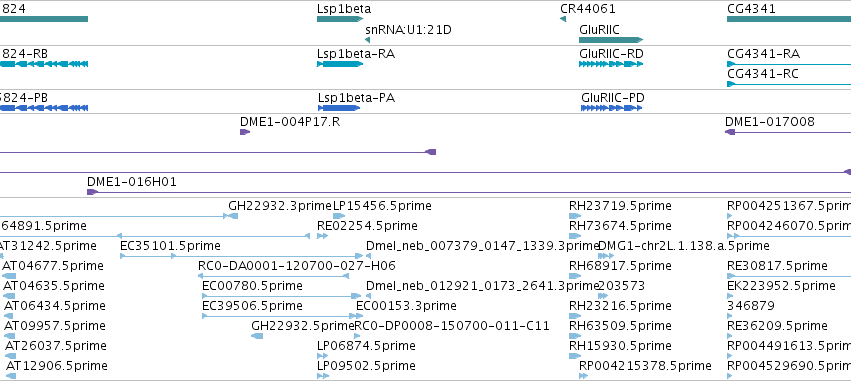Select the AT04677.5prime EST glyph
The image size is (851, 381).
(x=9, y=276)
